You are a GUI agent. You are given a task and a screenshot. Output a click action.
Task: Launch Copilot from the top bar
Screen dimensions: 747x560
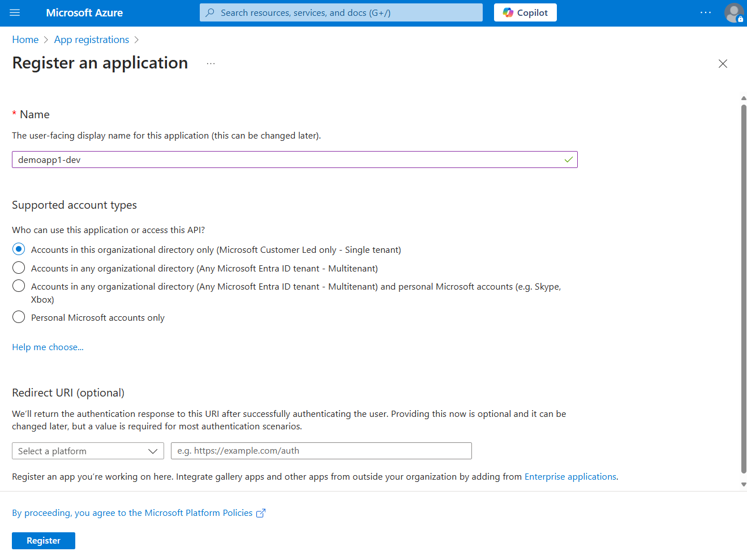click(x=525, y=12)
